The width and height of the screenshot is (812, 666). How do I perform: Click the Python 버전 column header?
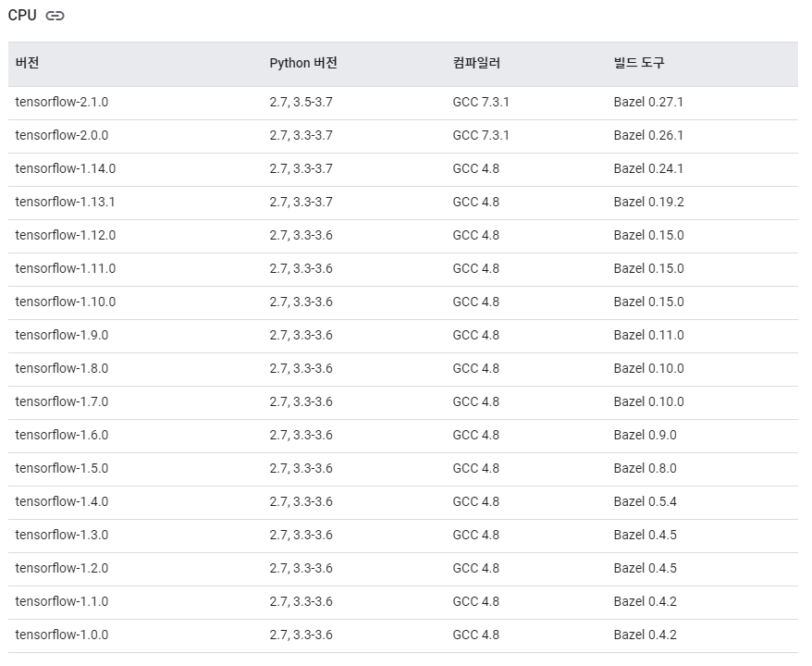pos(303,63)
